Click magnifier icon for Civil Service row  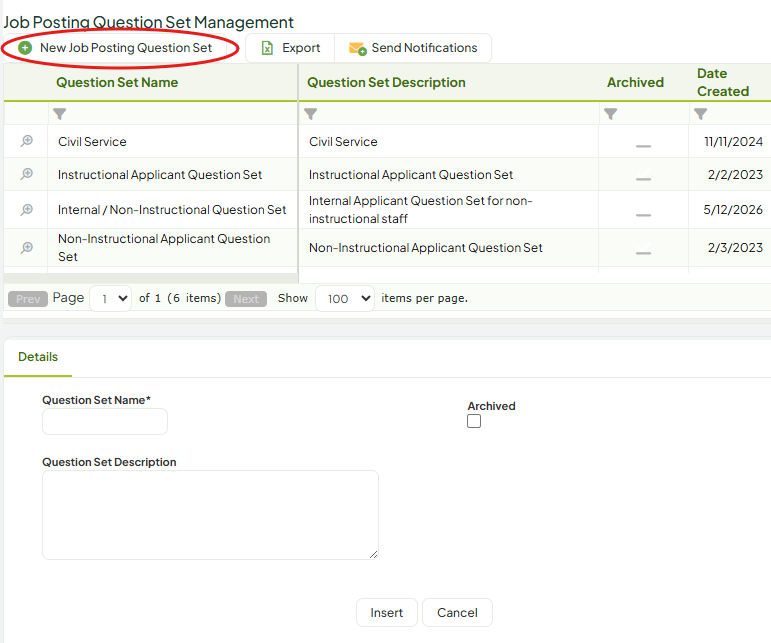27,141
